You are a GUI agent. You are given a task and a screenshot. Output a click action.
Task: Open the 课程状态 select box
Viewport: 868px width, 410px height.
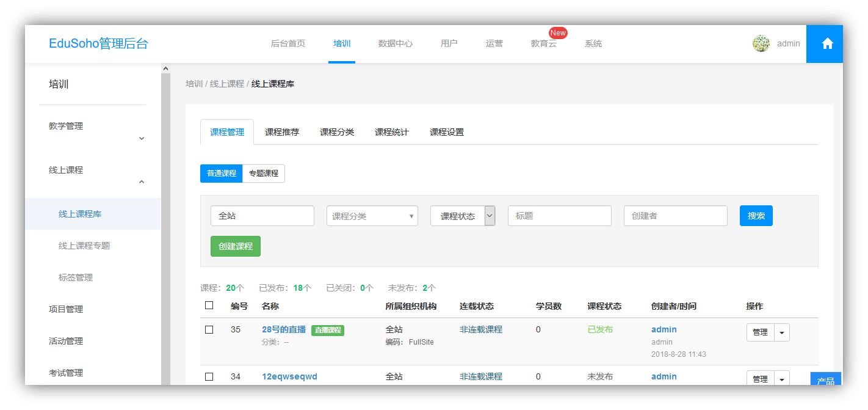coord(462,216)
